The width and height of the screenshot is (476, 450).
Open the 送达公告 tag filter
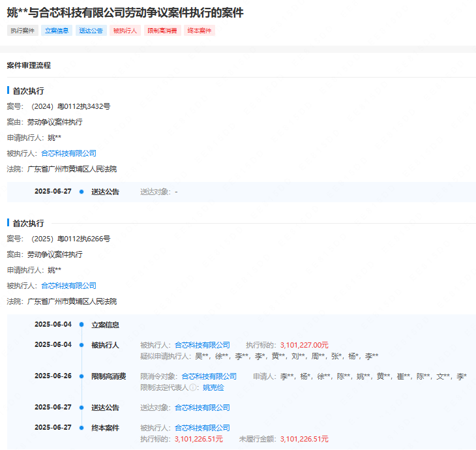[91, 31]
